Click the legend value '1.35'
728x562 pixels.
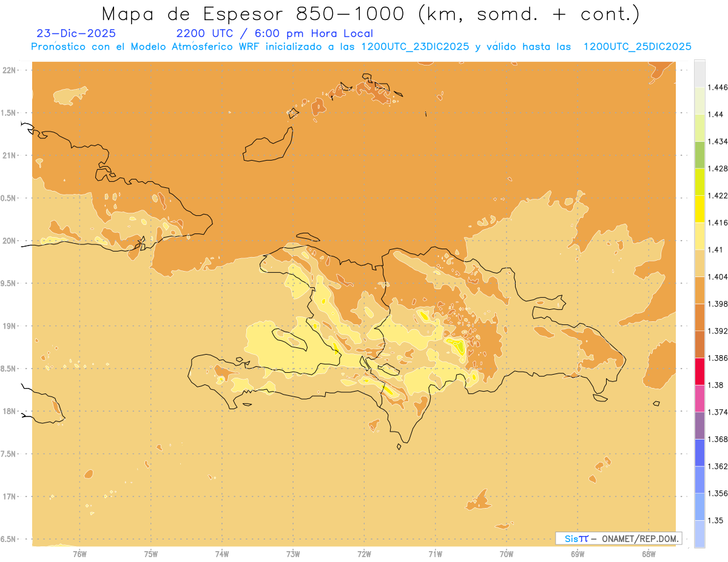(715, 520)
